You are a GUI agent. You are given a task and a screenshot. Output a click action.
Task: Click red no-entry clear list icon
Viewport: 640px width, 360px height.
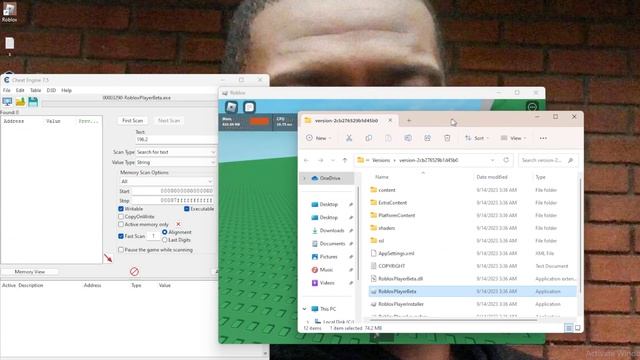[134, 271]
